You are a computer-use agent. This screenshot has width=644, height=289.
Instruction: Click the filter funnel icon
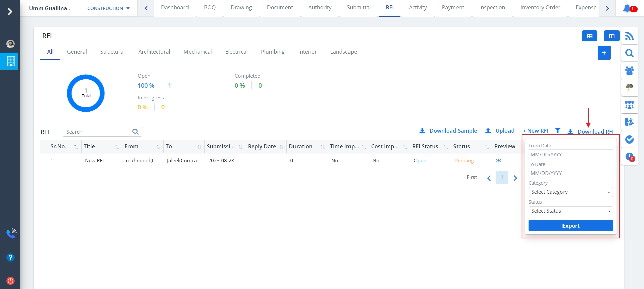[x=558, y=131]
